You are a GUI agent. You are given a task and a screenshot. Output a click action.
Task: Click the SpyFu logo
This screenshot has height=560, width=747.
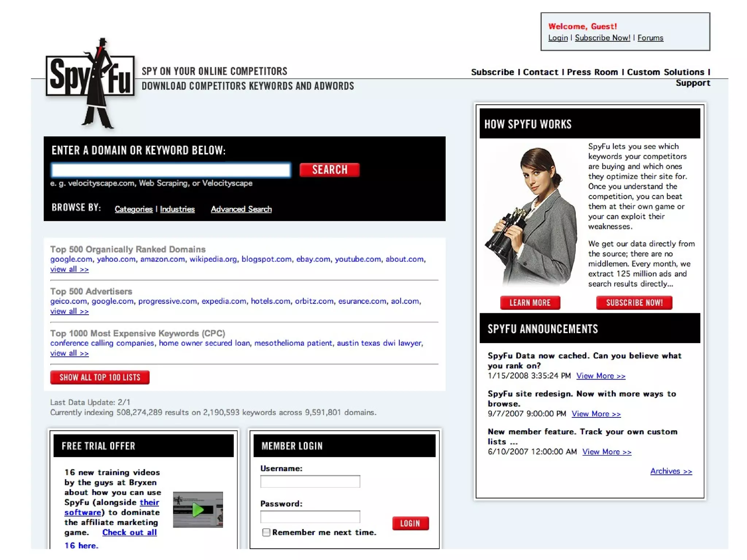(90, 77)
